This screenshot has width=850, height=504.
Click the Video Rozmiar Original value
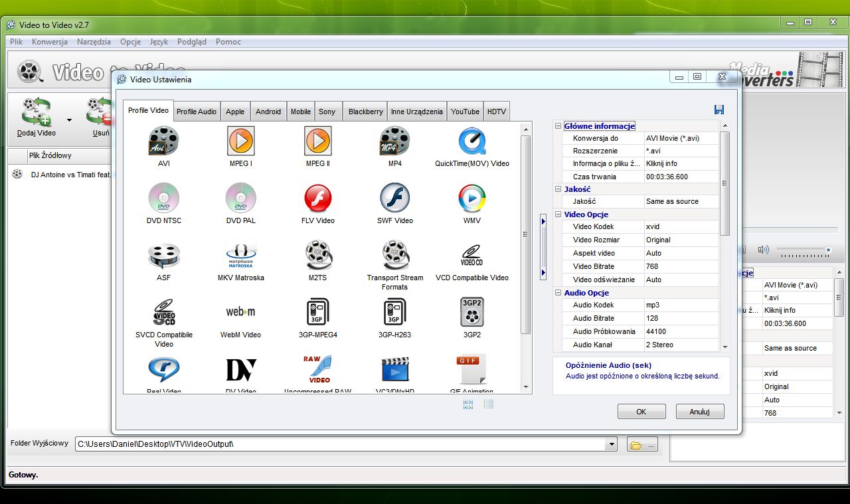tap(681, 240)
